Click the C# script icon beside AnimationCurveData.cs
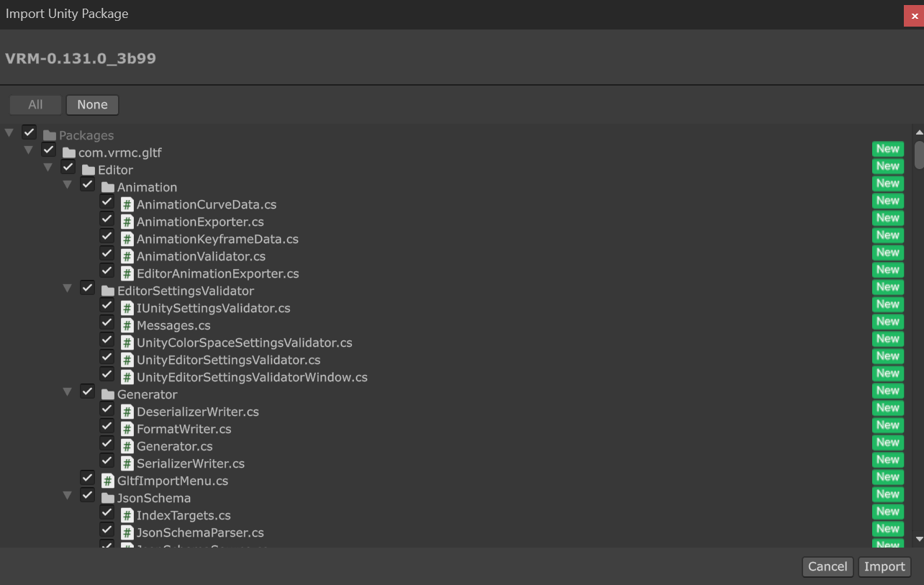 pos(127,204)
